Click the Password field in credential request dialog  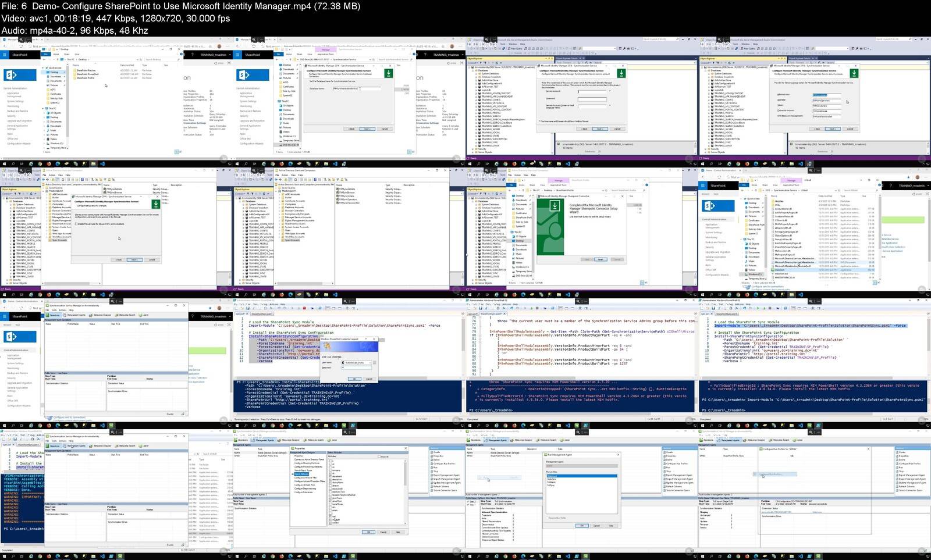357,368
